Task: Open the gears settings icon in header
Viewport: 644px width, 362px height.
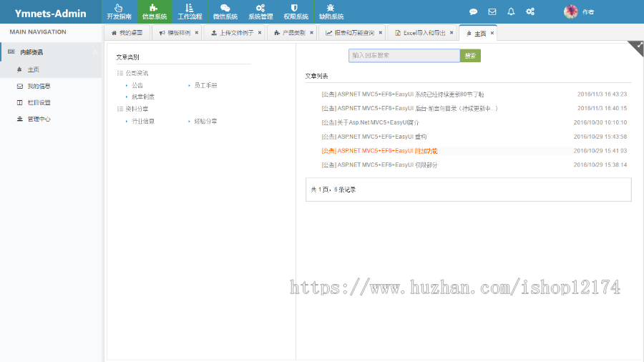Action: coord(530,11)
